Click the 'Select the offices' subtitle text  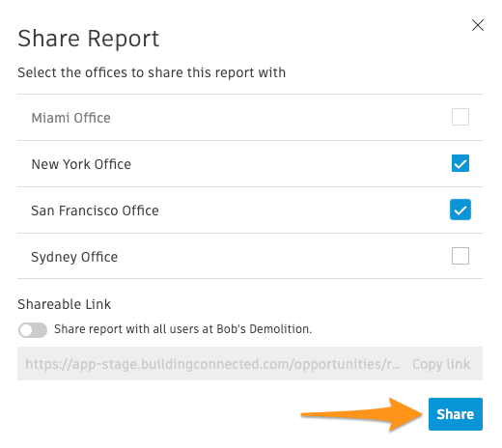[x=152, y=72]
